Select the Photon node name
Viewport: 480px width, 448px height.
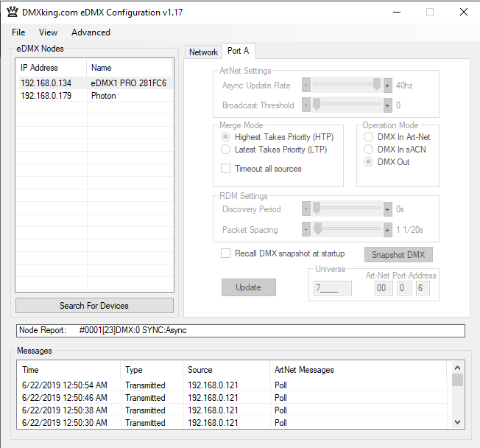coord(104,96)
